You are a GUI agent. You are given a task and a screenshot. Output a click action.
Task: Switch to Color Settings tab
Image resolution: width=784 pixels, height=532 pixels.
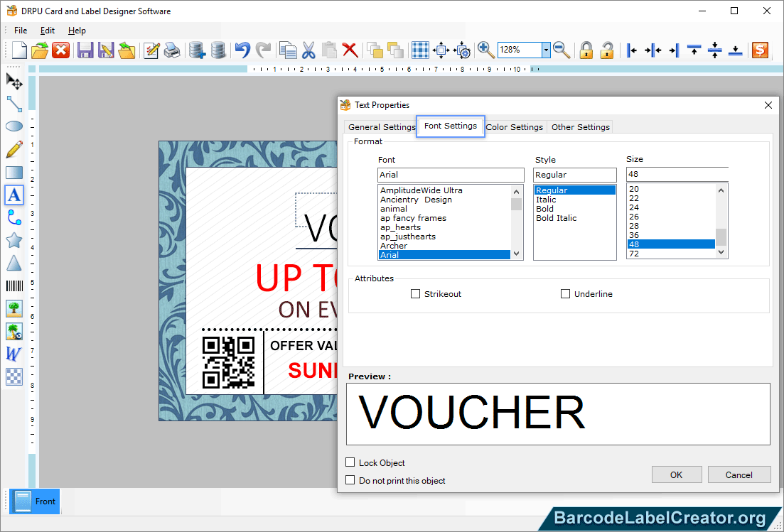(x=515, y=127)
